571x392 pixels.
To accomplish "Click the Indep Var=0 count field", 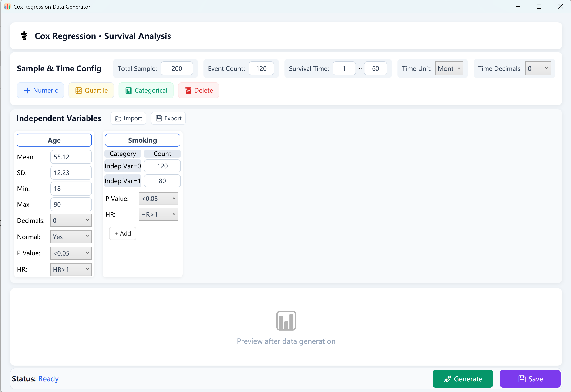I will (x=162, y=166).
